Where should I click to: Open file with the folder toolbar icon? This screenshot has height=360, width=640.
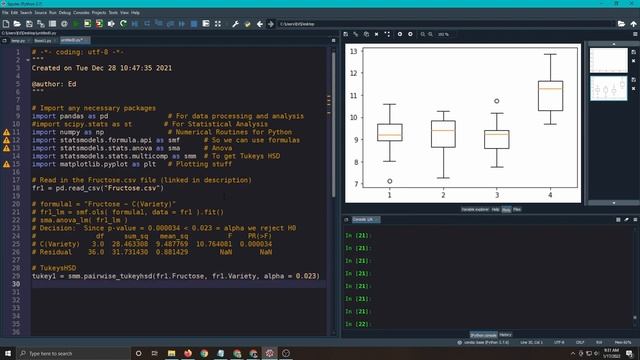17,24
